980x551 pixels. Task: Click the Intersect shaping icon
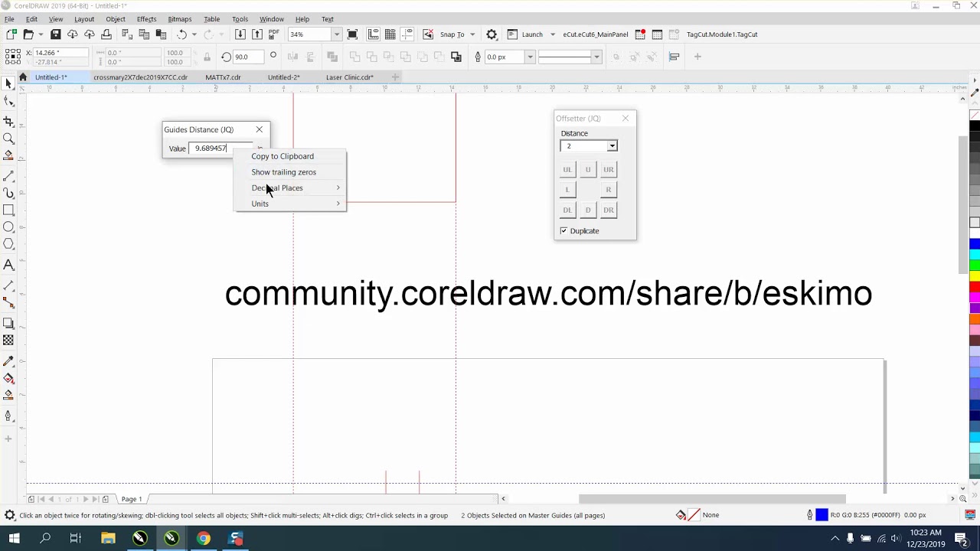click(x=389, y=57)
